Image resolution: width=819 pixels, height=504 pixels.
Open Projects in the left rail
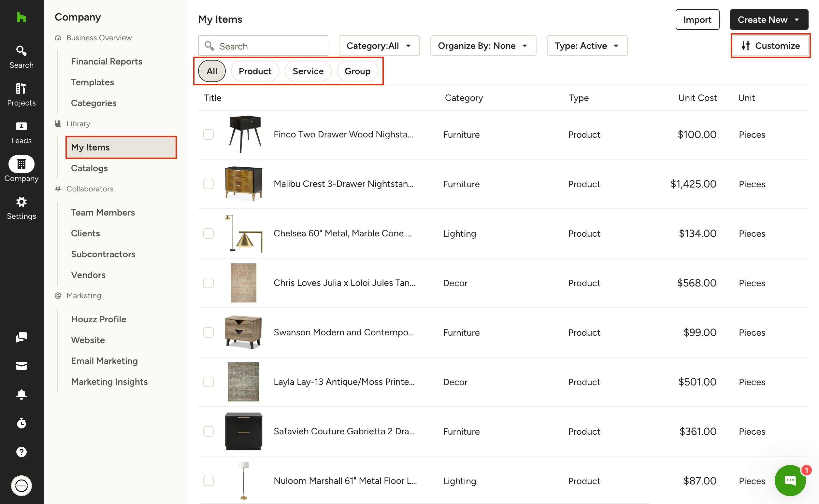pyautogui.click(x=22, y=95)
